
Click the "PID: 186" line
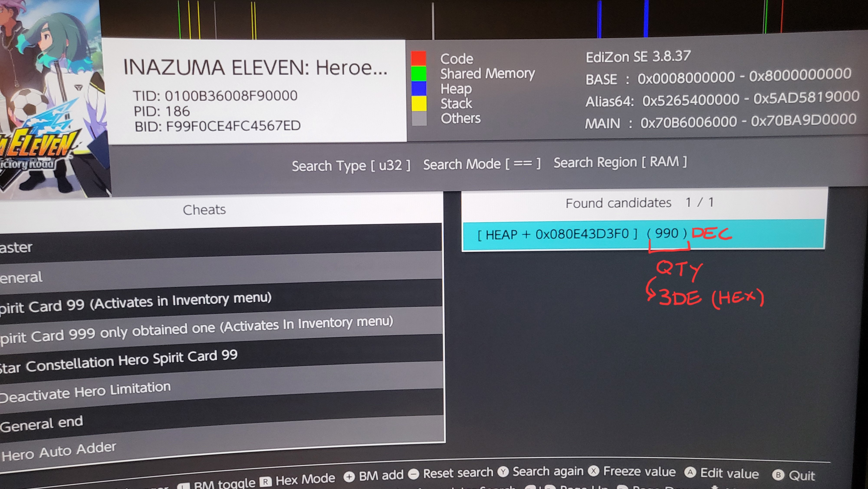tap(162, 111)
